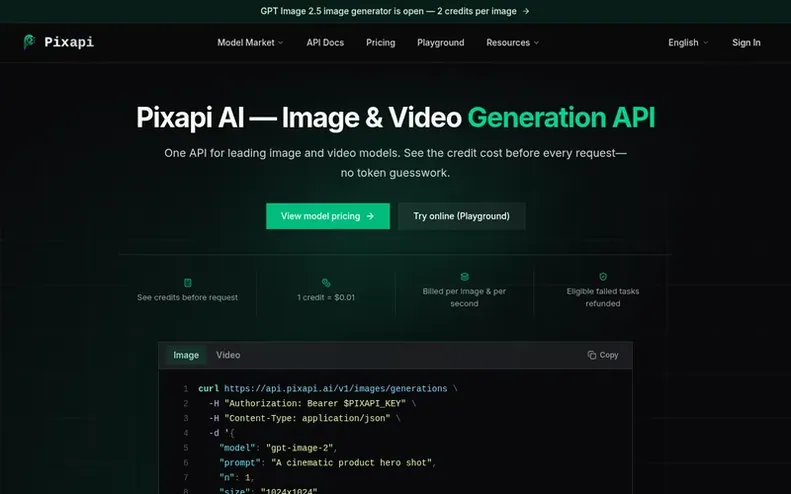Image resolution: width=791 pixels, height=494 pixels.
Task: Click the "model": "gpt-image-2" line
Action: [278, 448]
